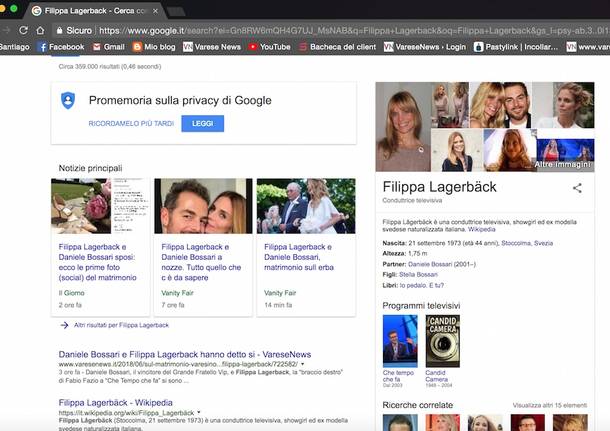Click the 'Programmi televisivi' heading
The width and height of the screenshot is (610, 431).
[x=421, y=306]
